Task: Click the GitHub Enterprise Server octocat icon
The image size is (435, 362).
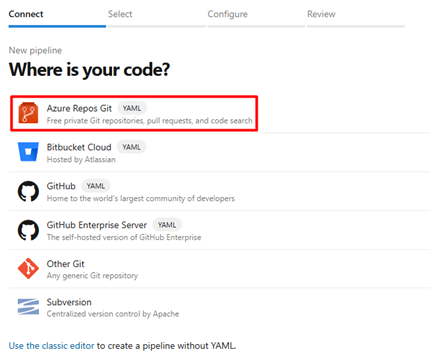Action: coord(28,230)
